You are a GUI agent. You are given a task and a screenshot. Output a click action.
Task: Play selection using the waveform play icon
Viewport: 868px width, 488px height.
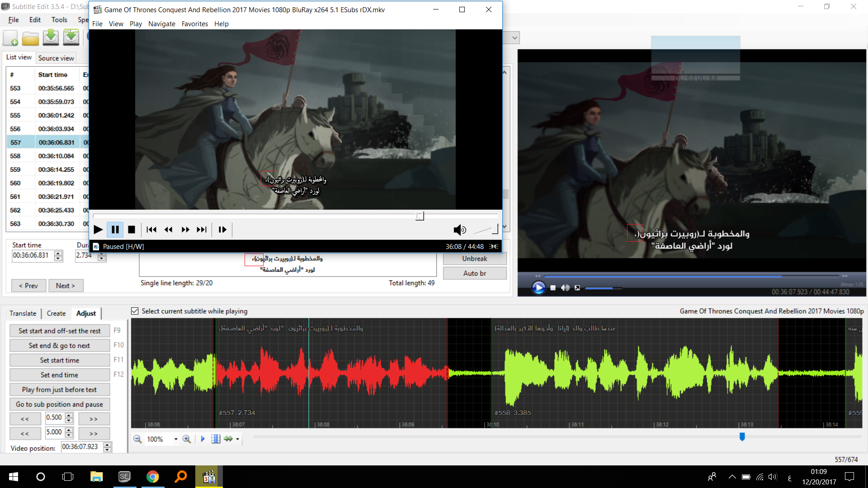pos(203,439)
